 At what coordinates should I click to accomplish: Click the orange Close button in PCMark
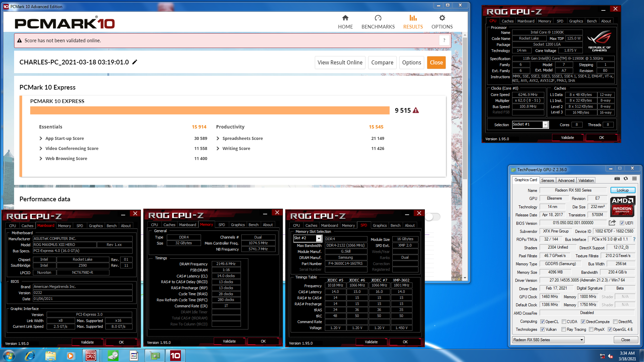click(x=436, y=62)
